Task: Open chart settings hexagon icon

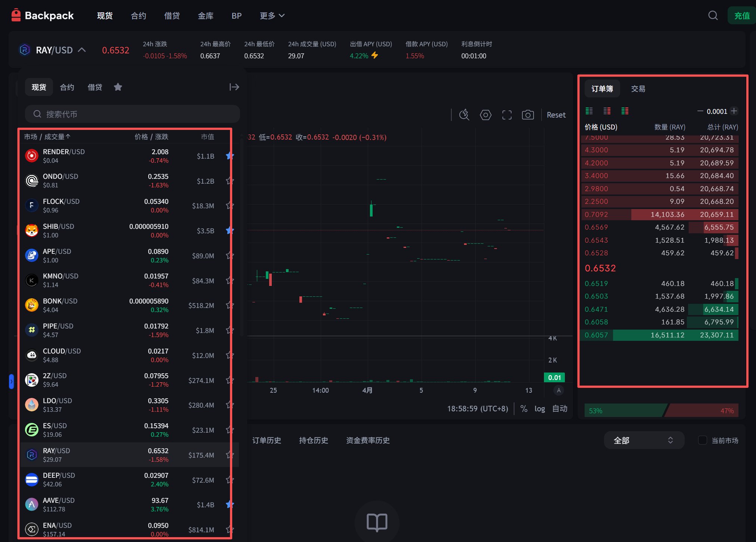Action: click(x=485, y=115)
